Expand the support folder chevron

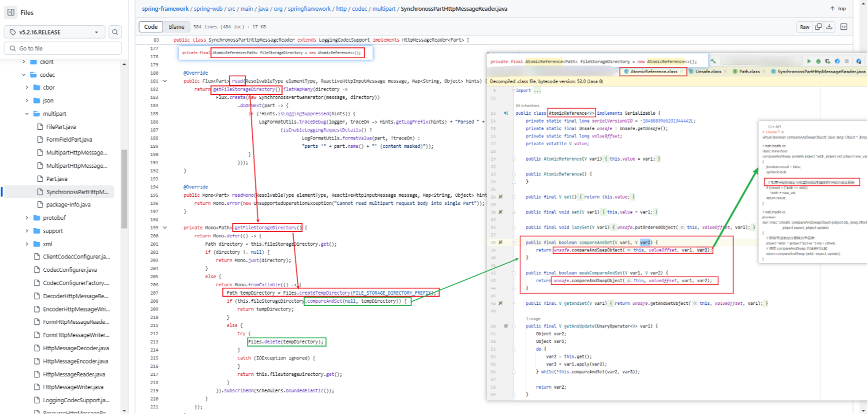[27, 231]
